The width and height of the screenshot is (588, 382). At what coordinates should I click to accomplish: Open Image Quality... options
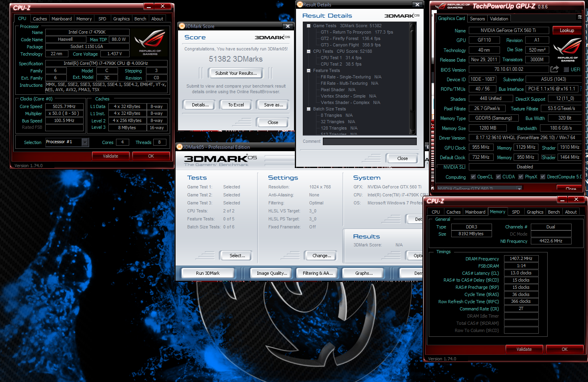[x=272, y=273]
